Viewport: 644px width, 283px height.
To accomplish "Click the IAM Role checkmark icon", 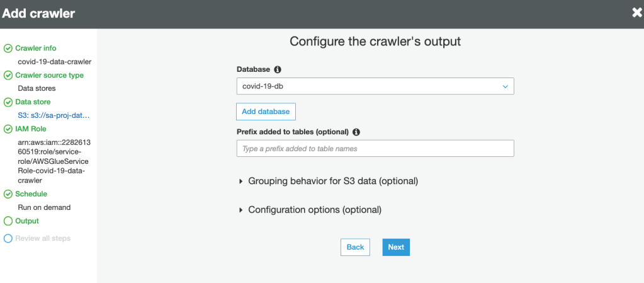I will point(8,129).
